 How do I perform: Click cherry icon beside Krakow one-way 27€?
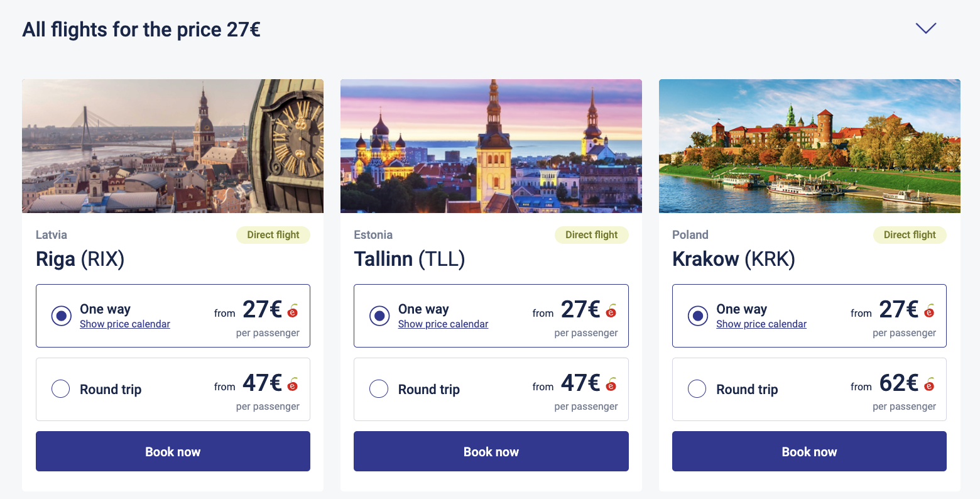930,310
